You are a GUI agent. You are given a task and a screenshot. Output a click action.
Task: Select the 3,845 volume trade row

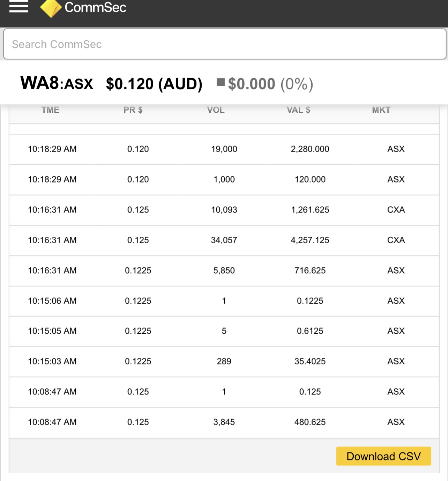click(224, 422)
